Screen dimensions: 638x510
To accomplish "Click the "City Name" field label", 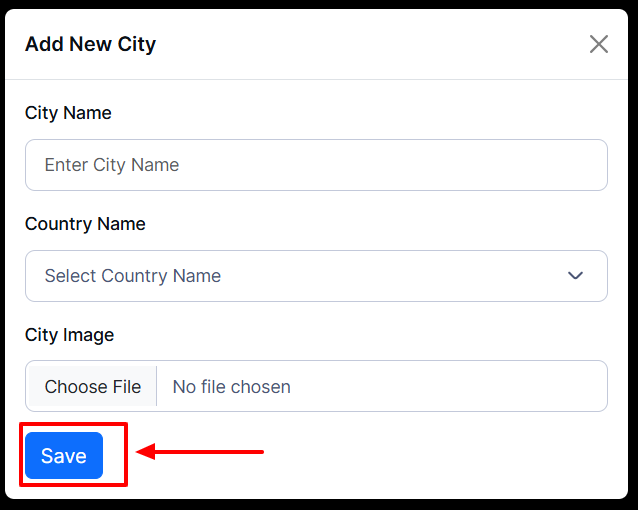I will coord(68,113).
